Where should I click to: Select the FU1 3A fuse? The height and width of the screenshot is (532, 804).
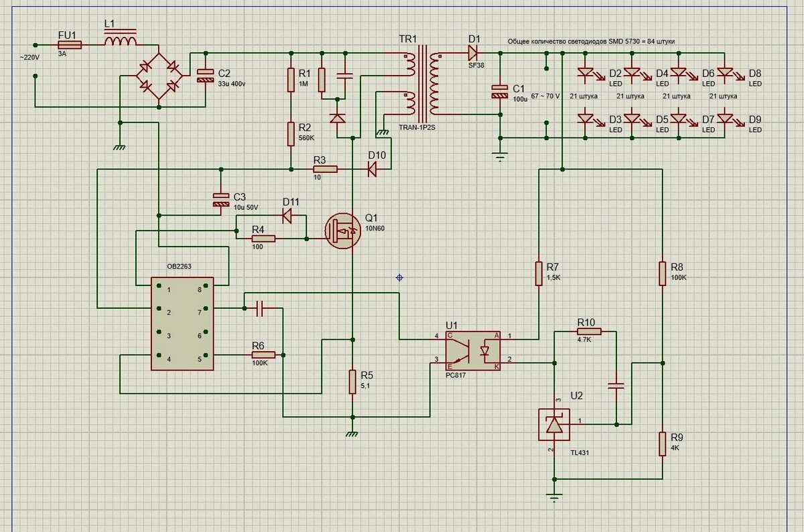[70, 45]
